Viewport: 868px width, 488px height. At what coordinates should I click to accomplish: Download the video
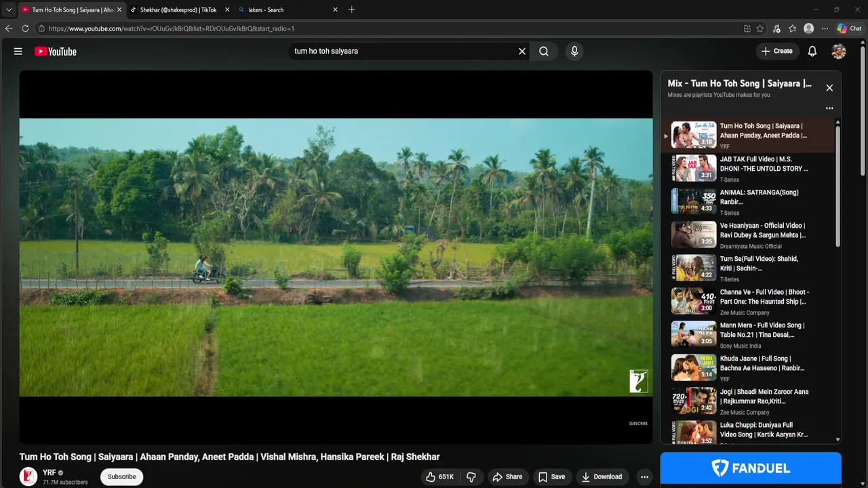[602, 476]
